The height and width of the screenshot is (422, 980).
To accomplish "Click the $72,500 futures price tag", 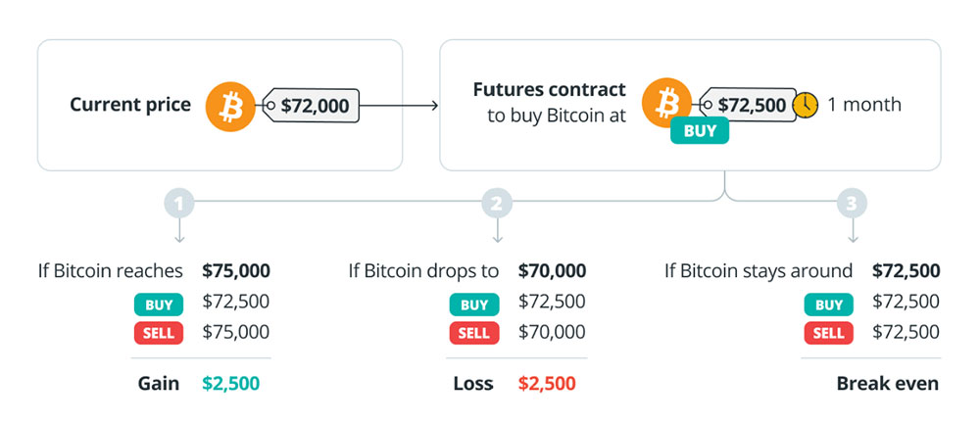I will coord(748,105).
